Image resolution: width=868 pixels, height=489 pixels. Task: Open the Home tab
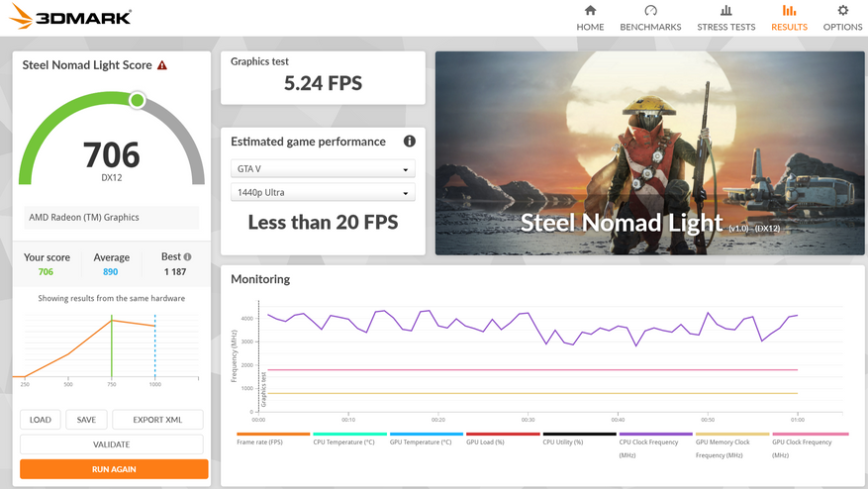point(590,18)
